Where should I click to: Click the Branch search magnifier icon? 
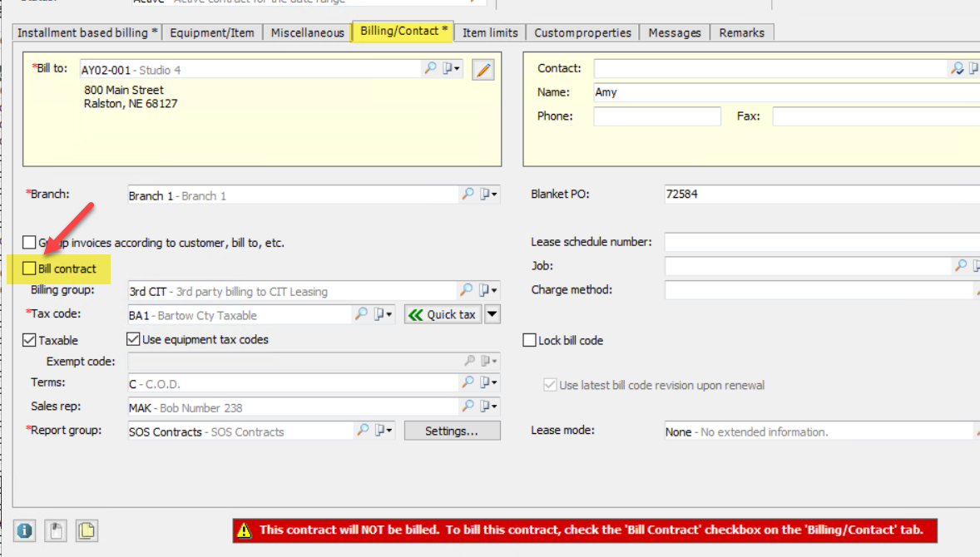tap(468, 195)
